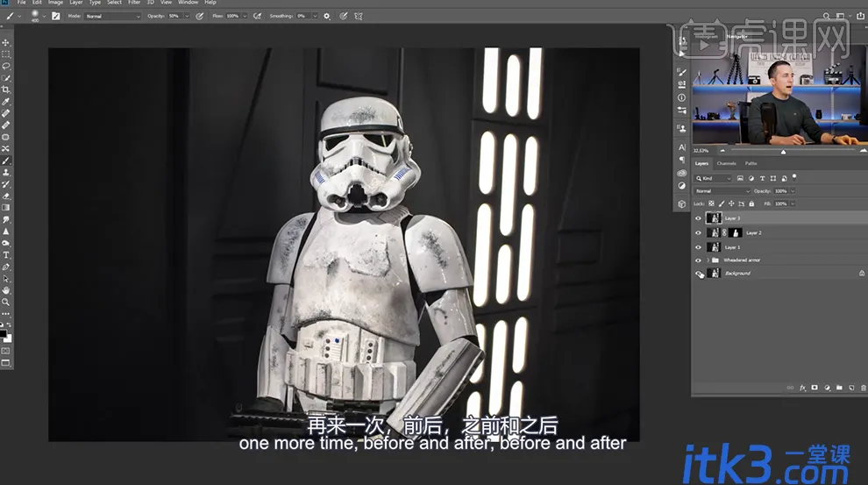Toggle lock all padlock

[751, 203]
